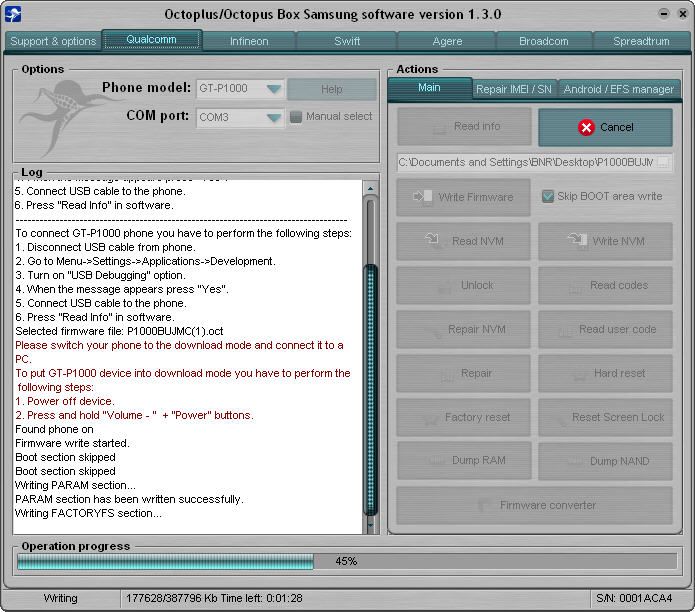Screen dimensions: 695x612
Task: Open the Phone model dropdown
Action: click(274, 89)
